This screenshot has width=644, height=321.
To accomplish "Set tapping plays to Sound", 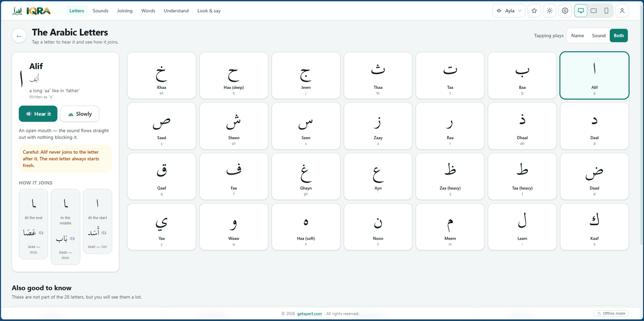I will (x=599, y=36).
